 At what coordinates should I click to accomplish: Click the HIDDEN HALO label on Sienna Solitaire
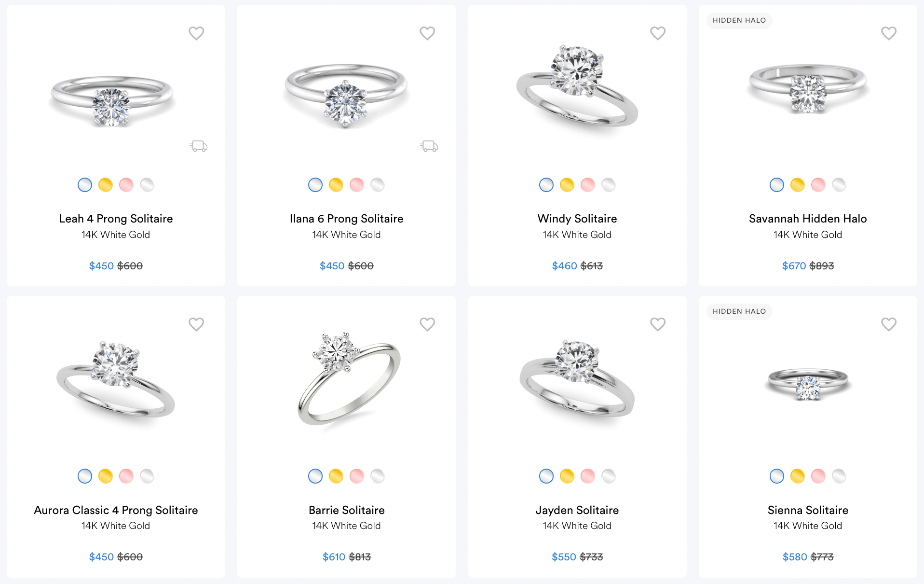[x=739, y=311]
